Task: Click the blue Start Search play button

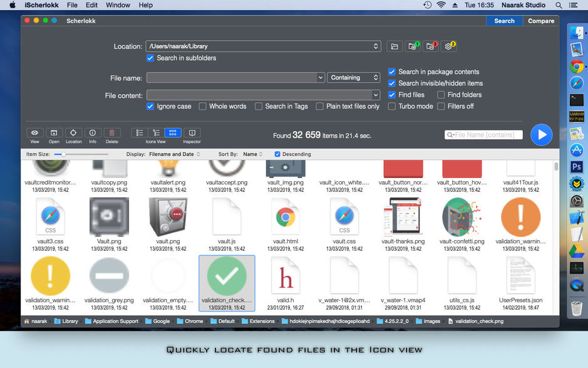Action: 541,135
